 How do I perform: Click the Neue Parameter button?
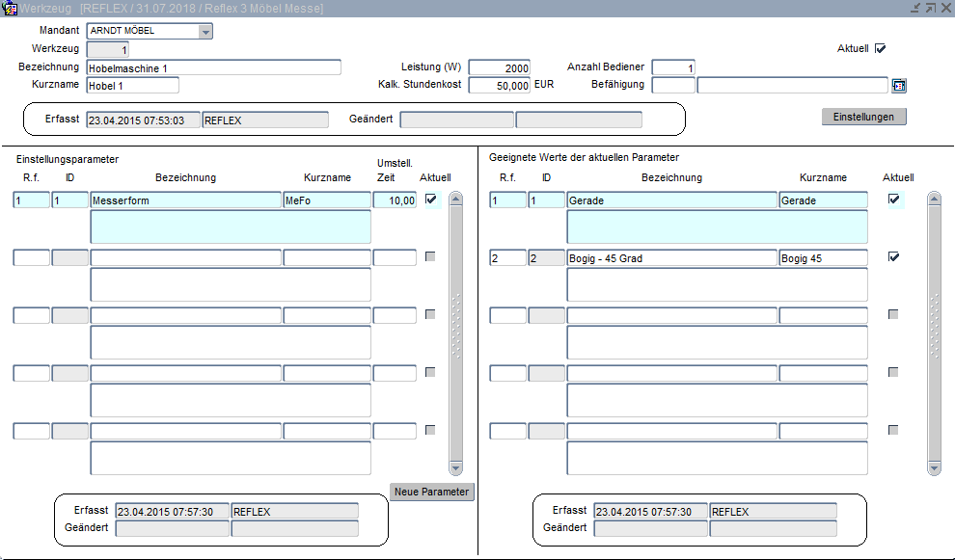(432, 492)
